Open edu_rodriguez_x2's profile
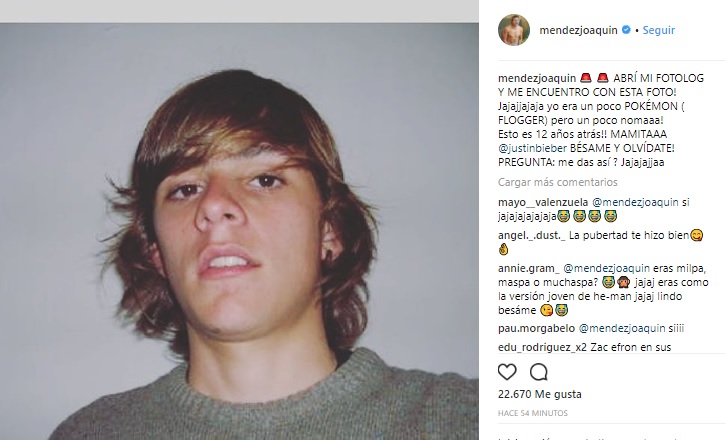 point(541,347)
